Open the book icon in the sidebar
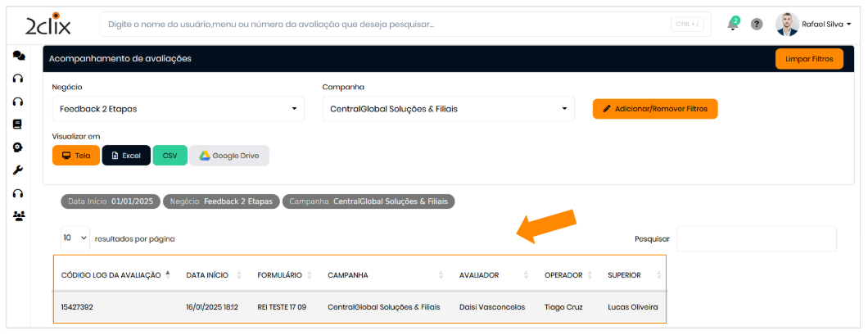The height and width of the screenshot is (335, 868). 17,124
